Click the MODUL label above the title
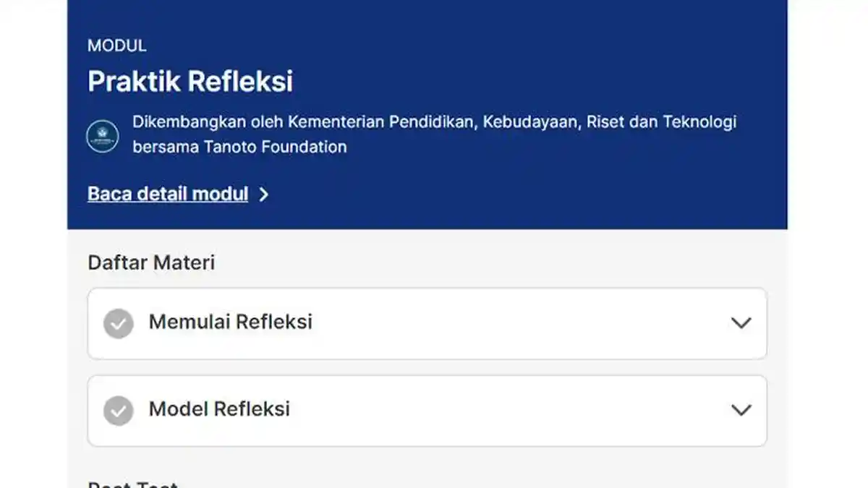 (117, 46)
